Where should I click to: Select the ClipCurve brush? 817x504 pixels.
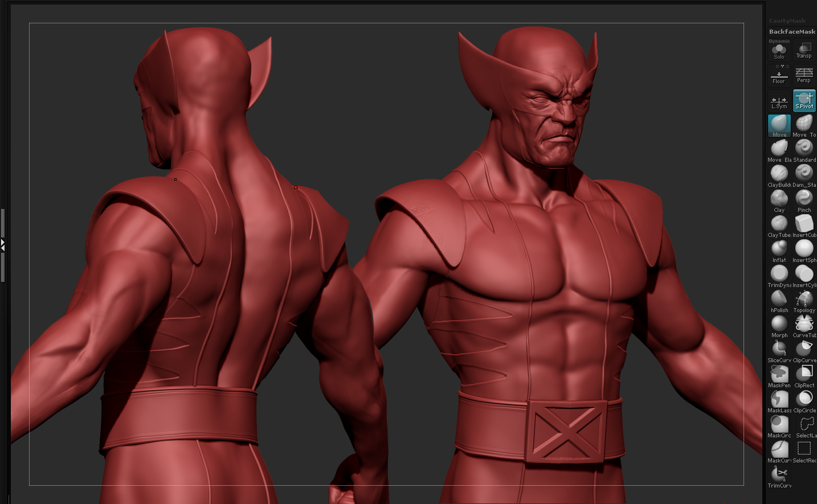pyautogui.click(x=804, y=351)
